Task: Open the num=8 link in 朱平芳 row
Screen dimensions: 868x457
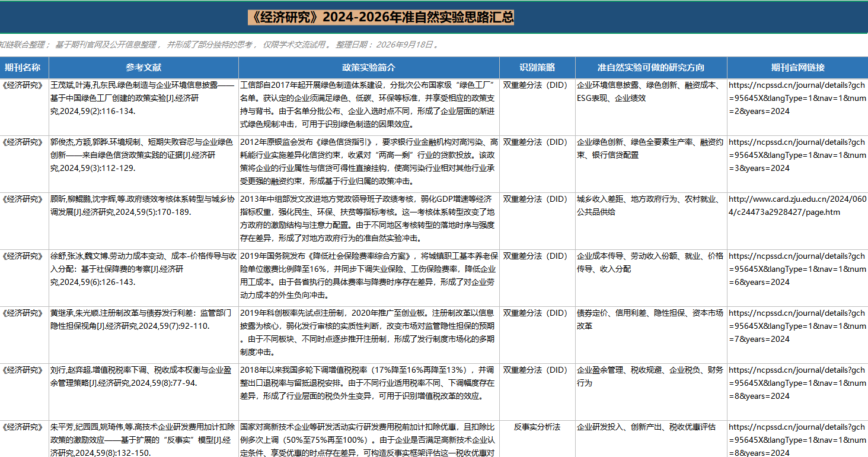Action: click(797, 440)
